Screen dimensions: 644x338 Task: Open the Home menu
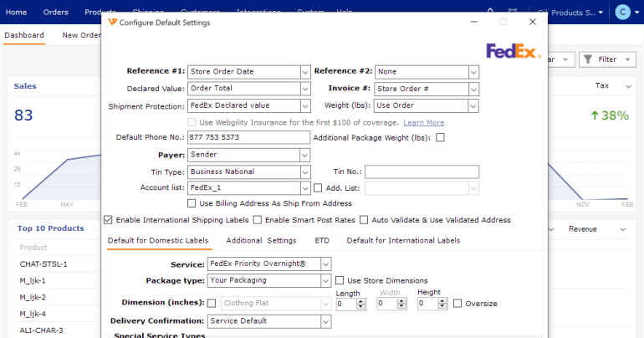[x=17, y=13]
